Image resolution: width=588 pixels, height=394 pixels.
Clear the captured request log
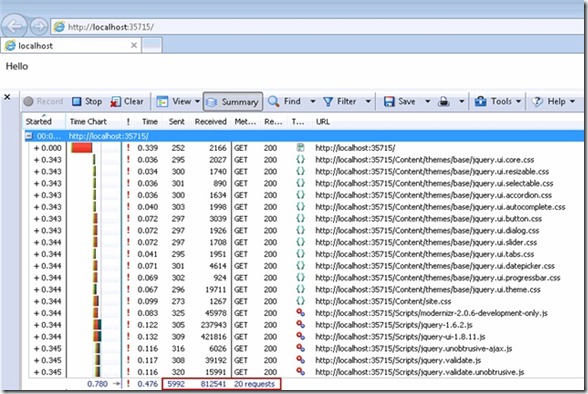coord(127,101)
